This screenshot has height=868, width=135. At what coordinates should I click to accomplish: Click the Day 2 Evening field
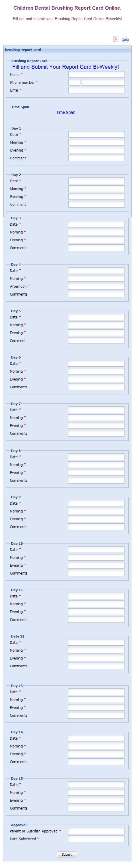tap(96, 196)
